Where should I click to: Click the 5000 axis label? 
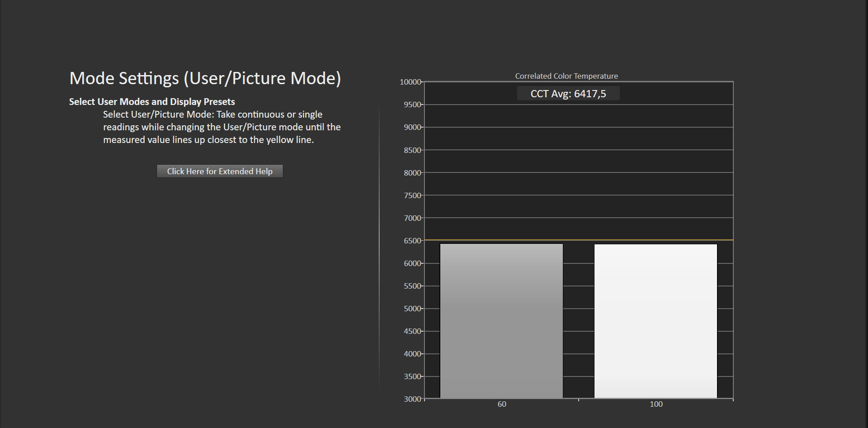412,309
